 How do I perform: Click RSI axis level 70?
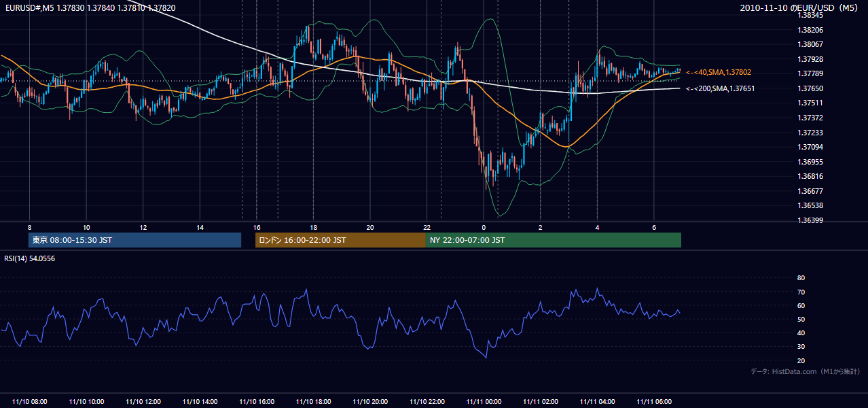801,292
